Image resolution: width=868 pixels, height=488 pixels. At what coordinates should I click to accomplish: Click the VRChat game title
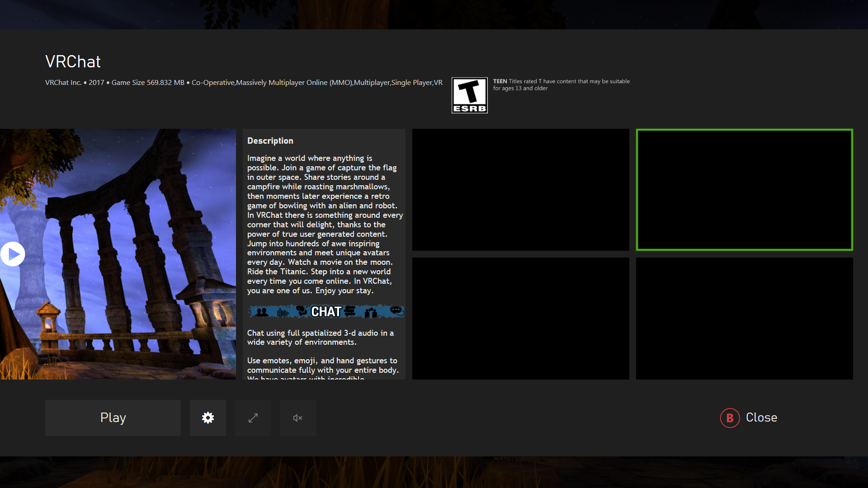click(73, 61)
